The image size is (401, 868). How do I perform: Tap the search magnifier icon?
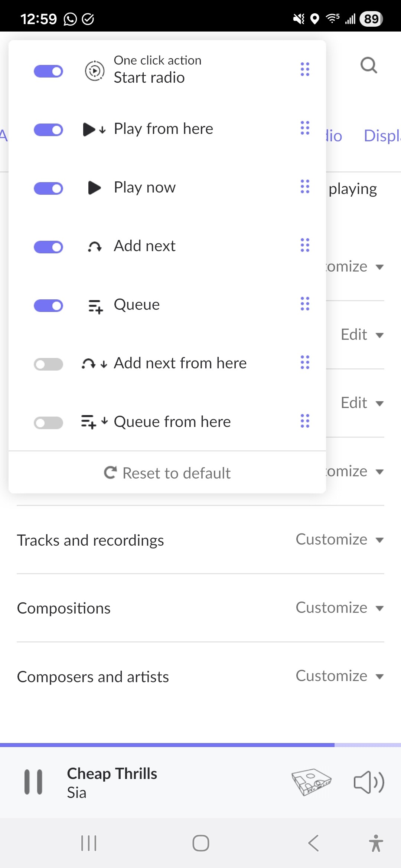click(368, 66)
